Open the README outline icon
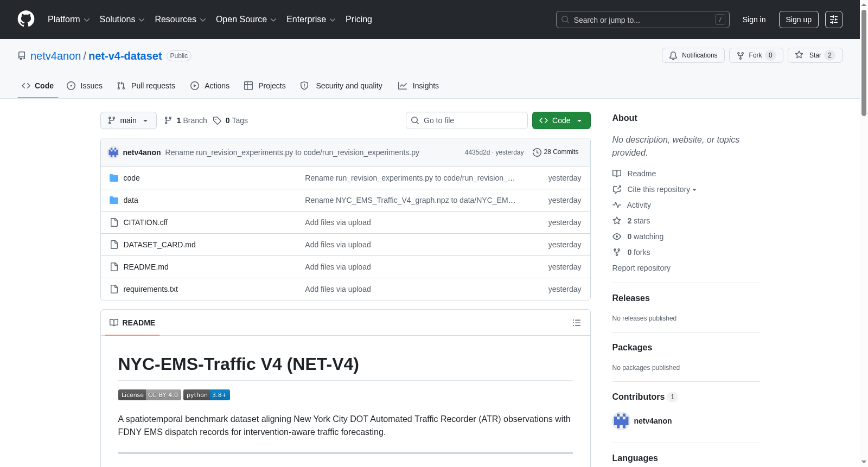The height and width of the screenshot is (467, 868). point(577,323)
